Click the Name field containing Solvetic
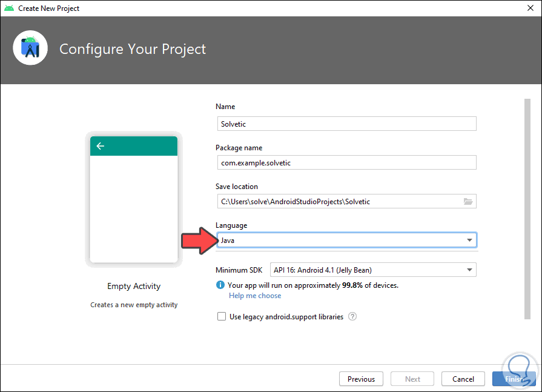 click(x=346, y=124)
